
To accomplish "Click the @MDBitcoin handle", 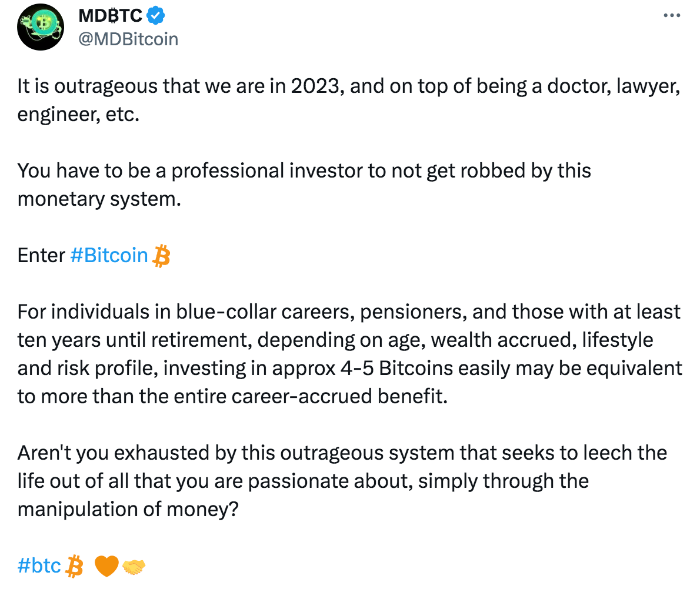I will click(128, 39).
